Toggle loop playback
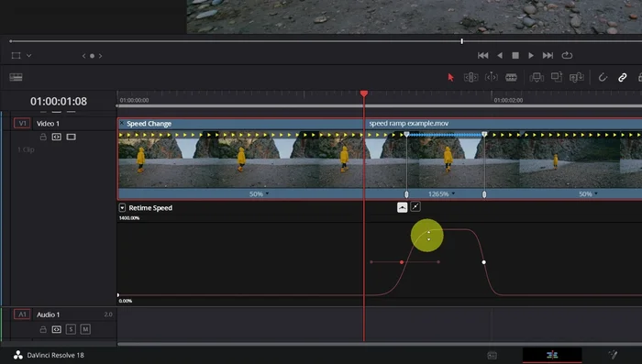This screenshot has width=642, height=364. tap(567, 55)
